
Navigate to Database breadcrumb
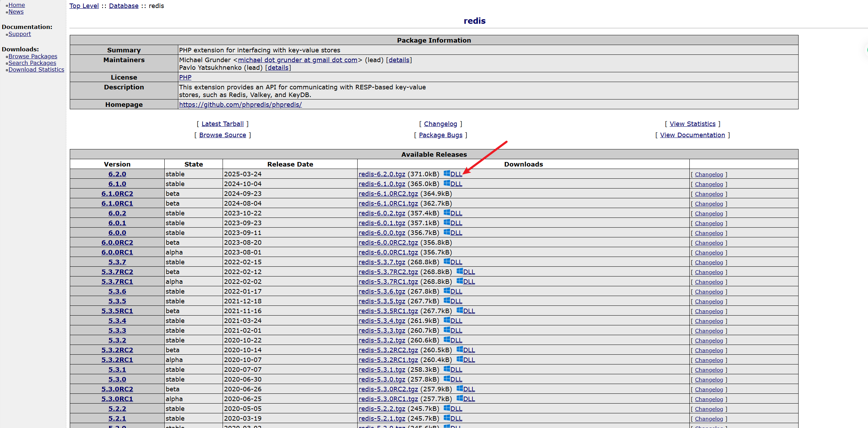coord(124,6)
